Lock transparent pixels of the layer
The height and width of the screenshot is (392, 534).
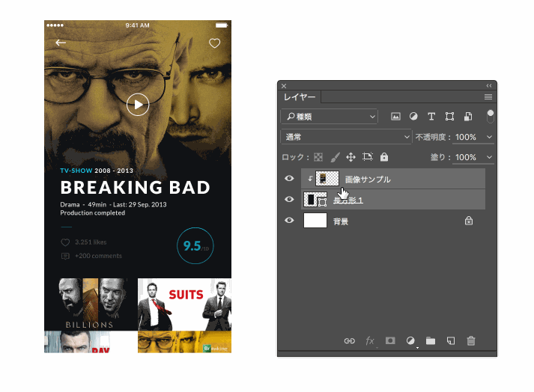coord(318,157)
